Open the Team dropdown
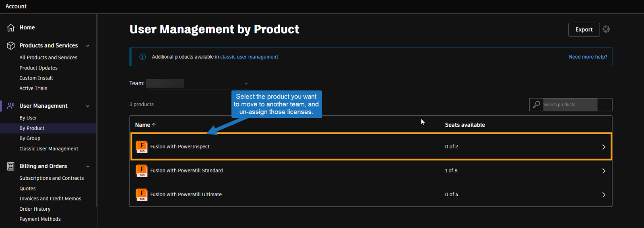The height and width of the screenshot is (228, 644). [197, 83]
